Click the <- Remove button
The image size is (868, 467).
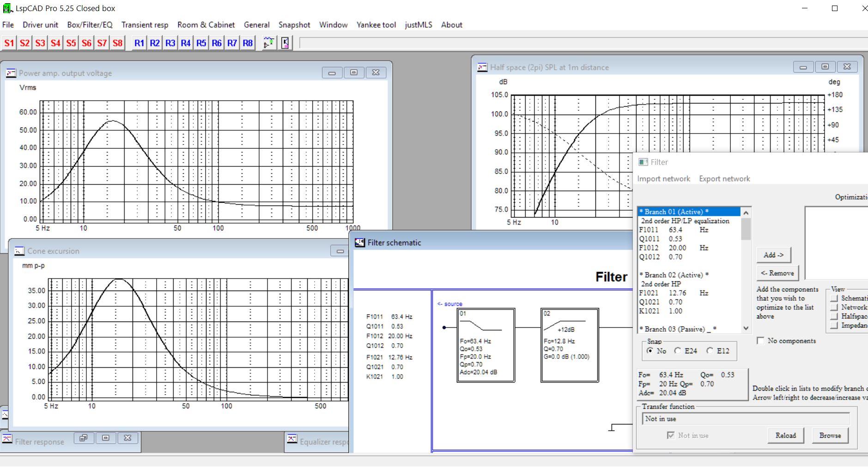[x=777, y=273]
